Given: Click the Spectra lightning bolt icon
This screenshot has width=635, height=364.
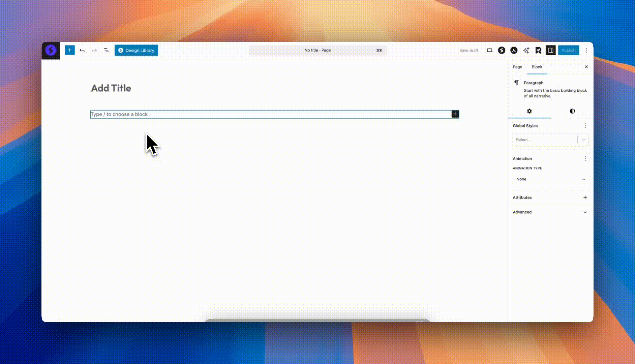Looking at the screenshot, I should point(502,50).
